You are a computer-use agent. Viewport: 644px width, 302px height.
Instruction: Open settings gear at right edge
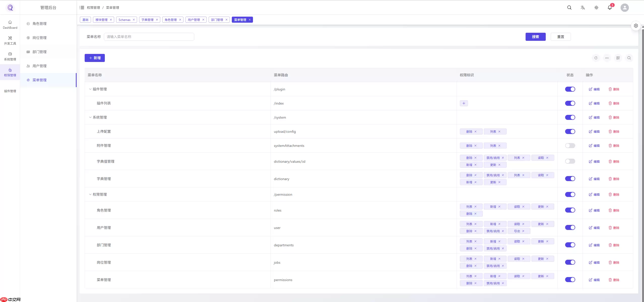pyautogui.click(x=636, y=26)
